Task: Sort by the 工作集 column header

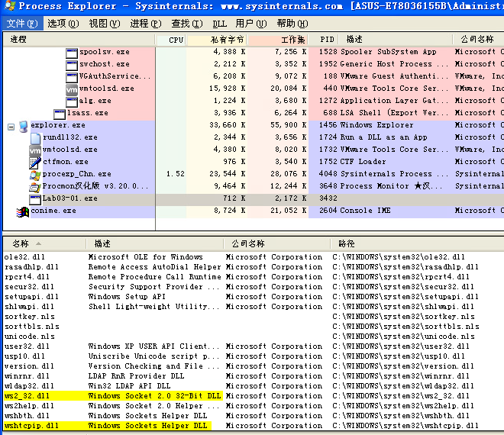Action: (x=279, y=40)
